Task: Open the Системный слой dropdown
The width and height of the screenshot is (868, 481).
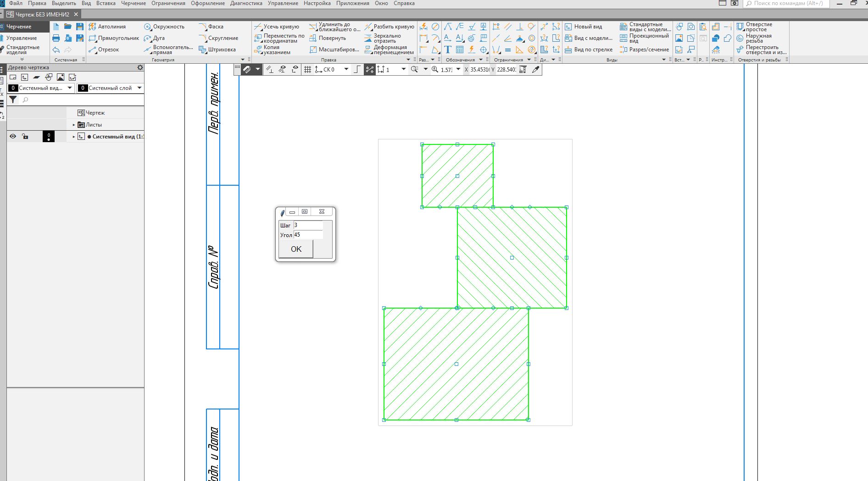Action: [x=139, y=88]
